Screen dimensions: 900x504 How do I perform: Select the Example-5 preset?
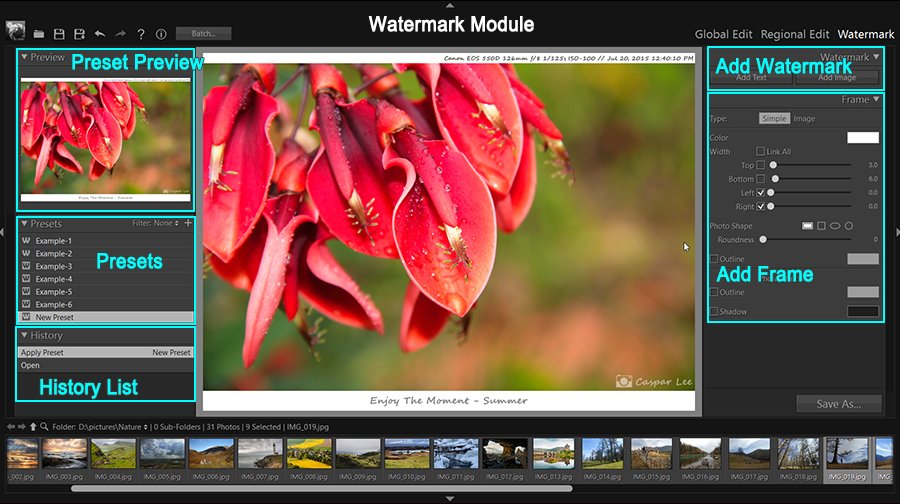pos(106,292)
